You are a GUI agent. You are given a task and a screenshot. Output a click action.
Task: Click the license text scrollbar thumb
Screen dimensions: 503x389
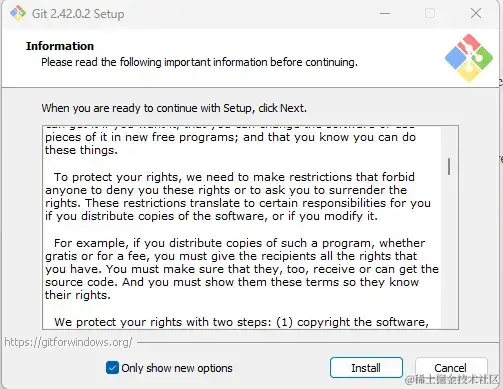point(449,166)
